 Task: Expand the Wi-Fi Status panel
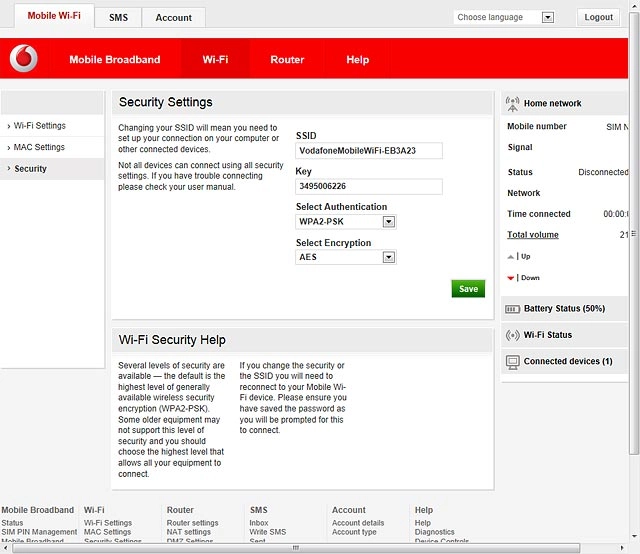[564, 336]
